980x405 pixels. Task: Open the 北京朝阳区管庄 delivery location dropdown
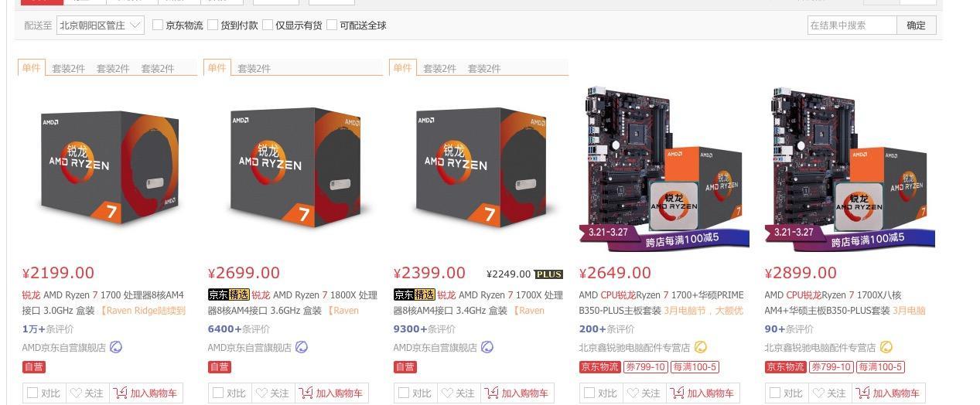101,25
